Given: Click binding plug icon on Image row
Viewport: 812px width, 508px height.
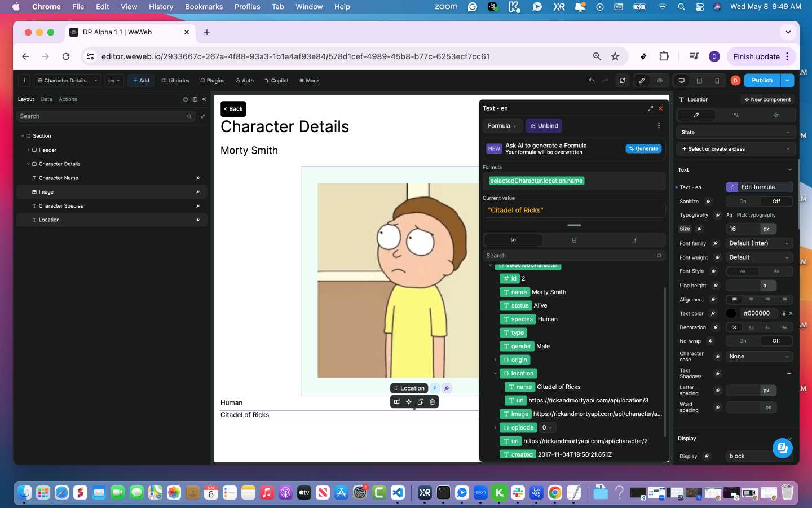Looking at the screenshot, I should 198,192.
